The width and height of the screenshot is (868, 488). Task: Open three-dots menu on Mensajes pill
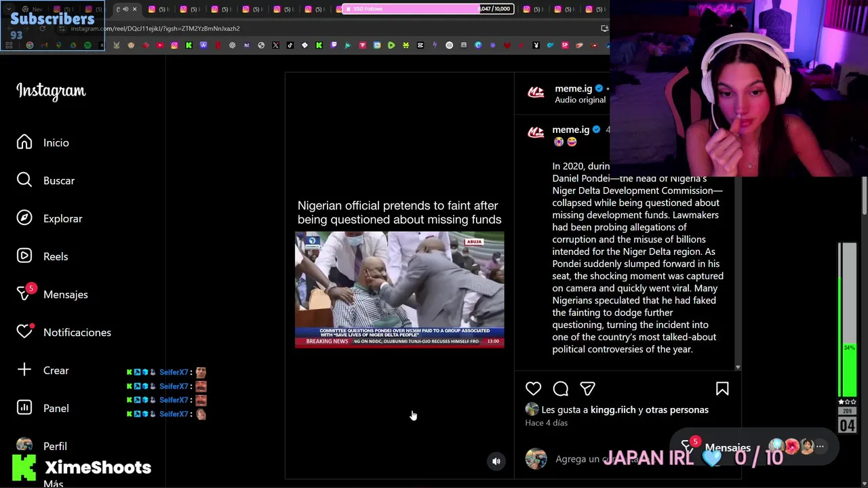(x=820, y=446)
